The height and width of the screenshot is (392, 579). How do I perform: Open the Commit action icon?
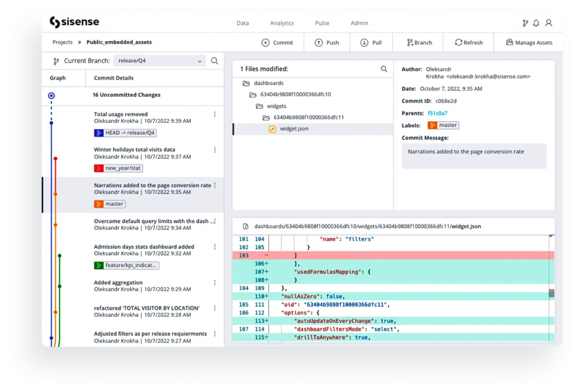(x=265, y=42)
